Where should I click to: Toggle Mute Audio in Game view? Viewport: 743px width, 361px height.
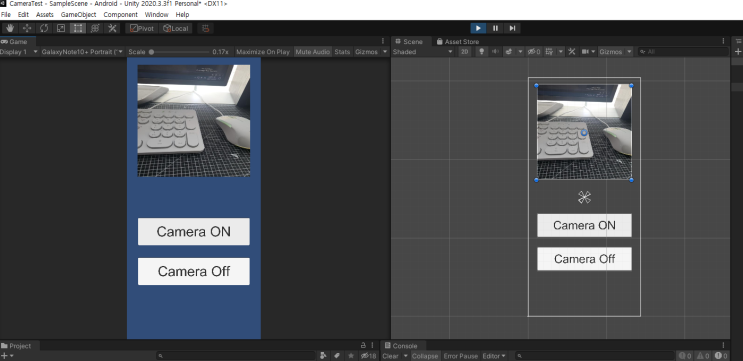click(x=313, y=52)
